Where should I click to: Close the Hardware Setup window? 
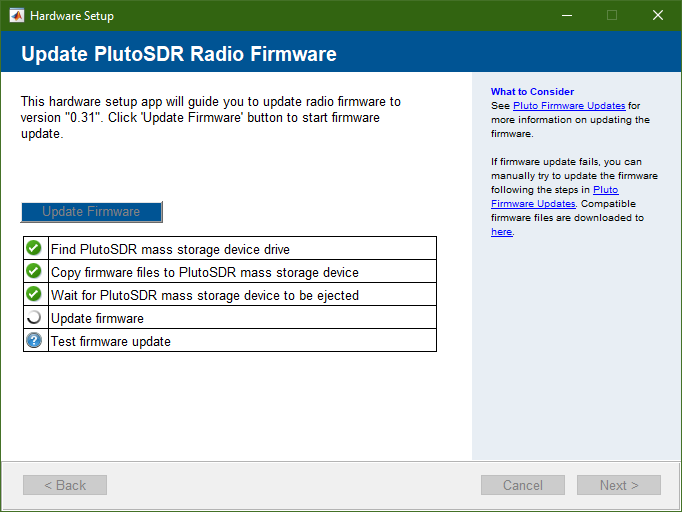click(658, 16)
